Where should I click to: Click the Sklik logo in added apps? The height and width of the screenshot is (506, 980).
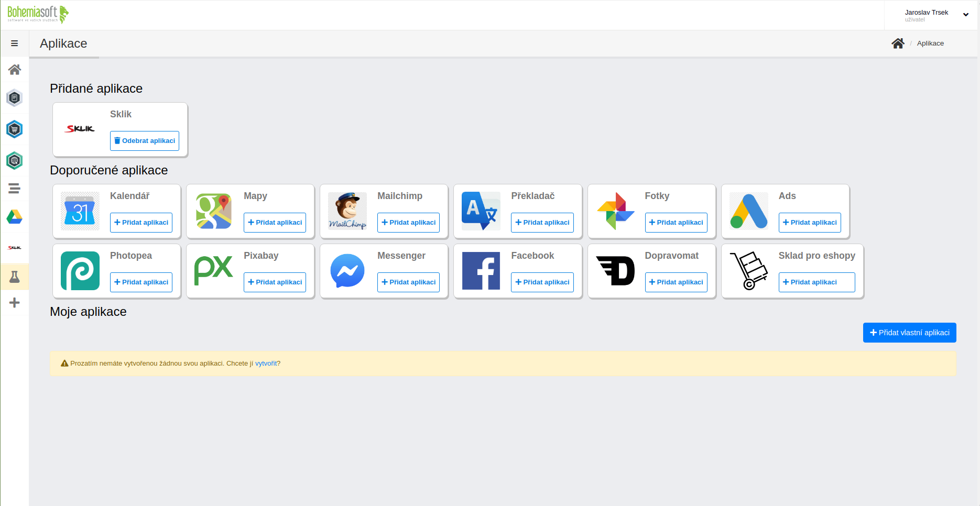point(80,129)
